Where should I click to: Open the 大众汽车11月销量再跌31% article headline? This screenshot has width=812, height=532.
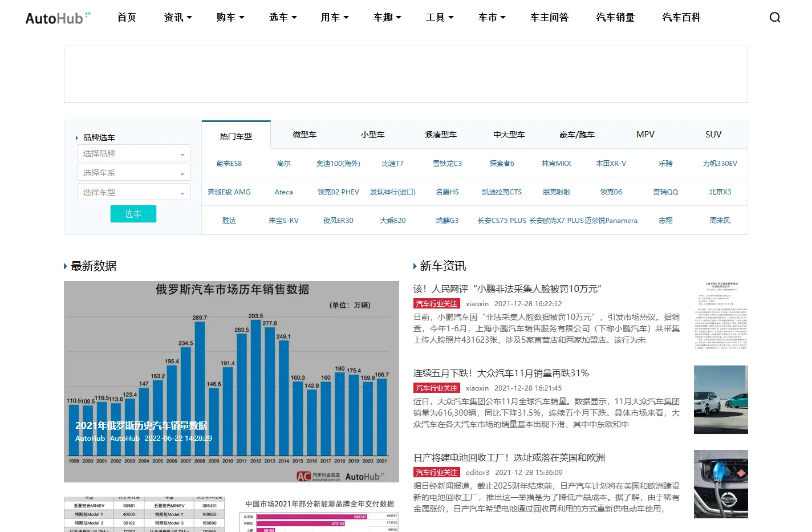(x=501, y=373)
